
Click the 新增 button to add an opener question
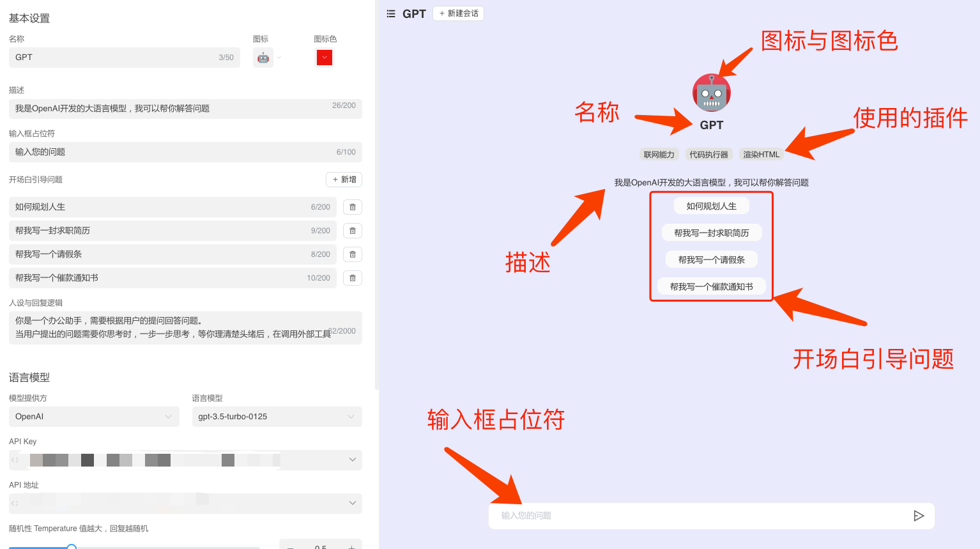[x=344, y=180]
